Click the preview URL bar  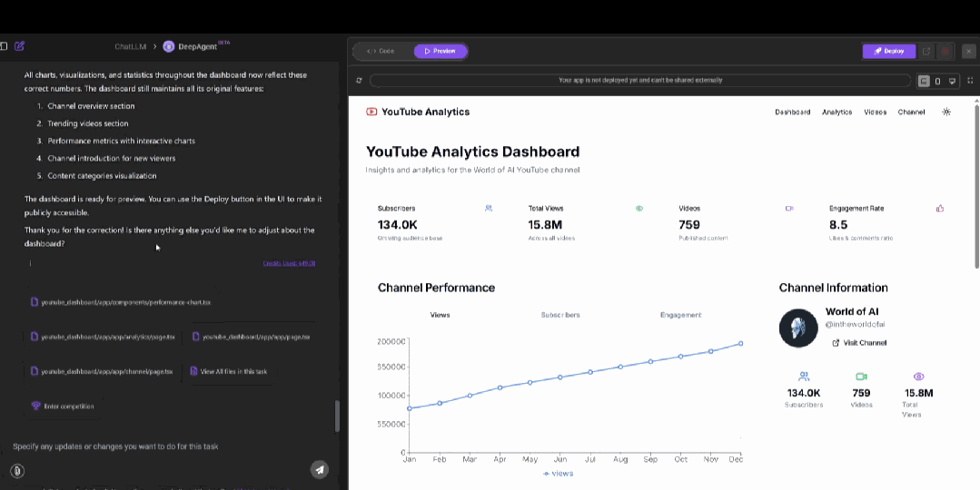(640, 81)
